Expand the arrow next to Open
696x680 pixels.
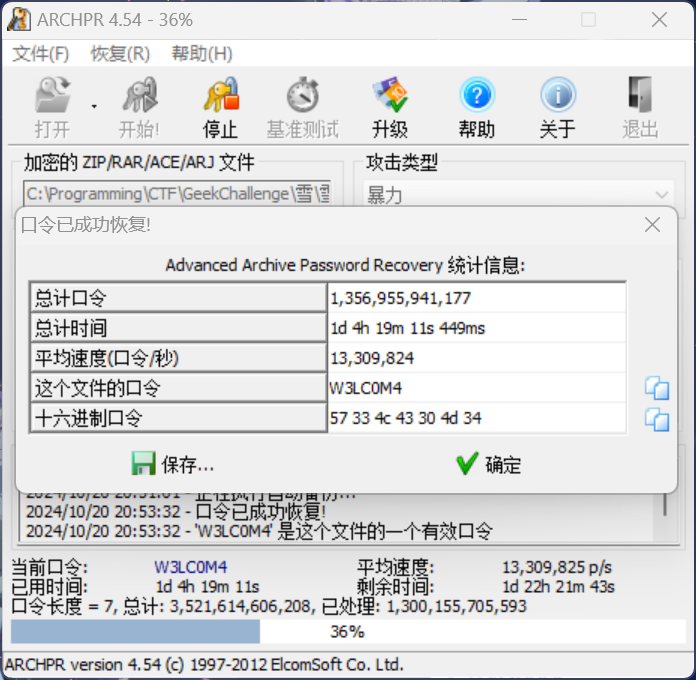94,107
